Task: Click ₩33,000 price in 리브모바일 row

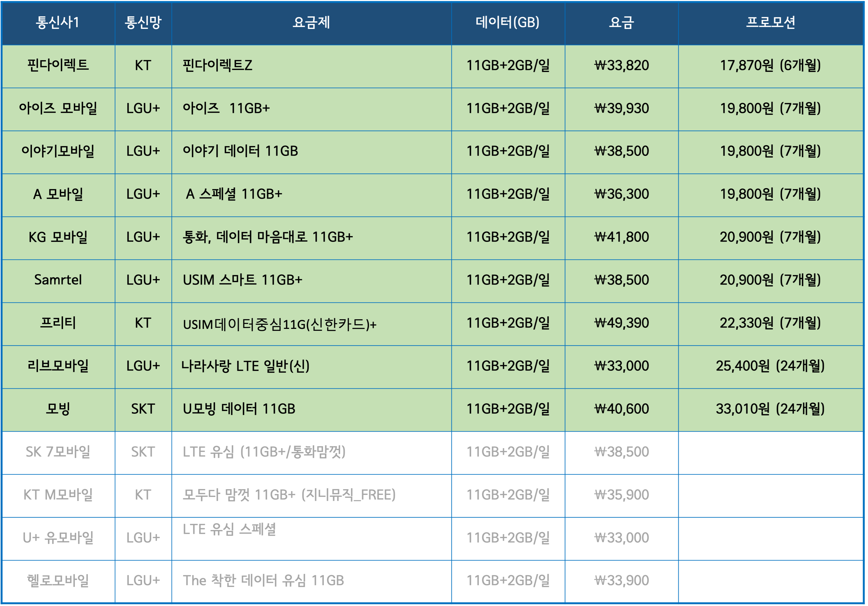Action: pyautogui.click(x=622, y=367)
